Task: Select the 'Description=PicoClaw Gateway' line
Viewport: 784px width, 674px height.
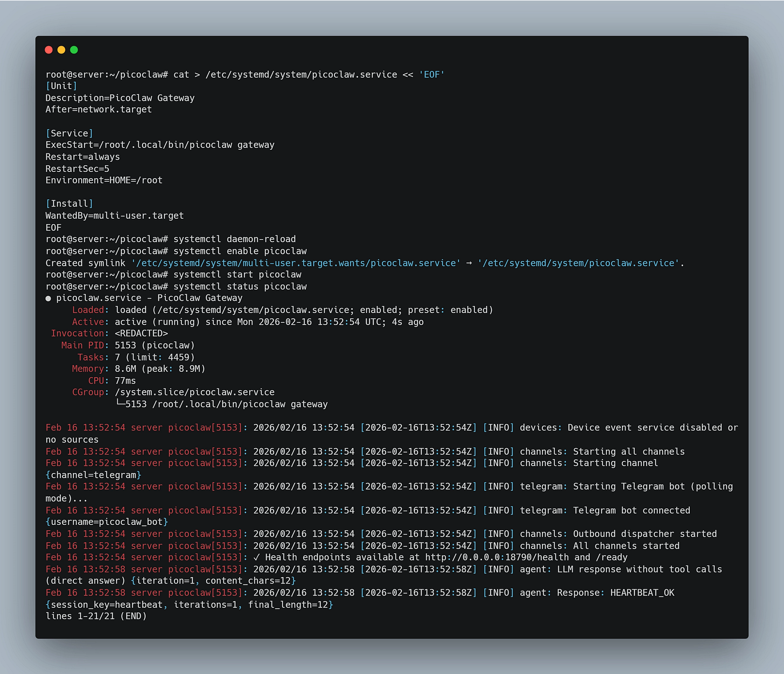Action: (x=120, y=98)
